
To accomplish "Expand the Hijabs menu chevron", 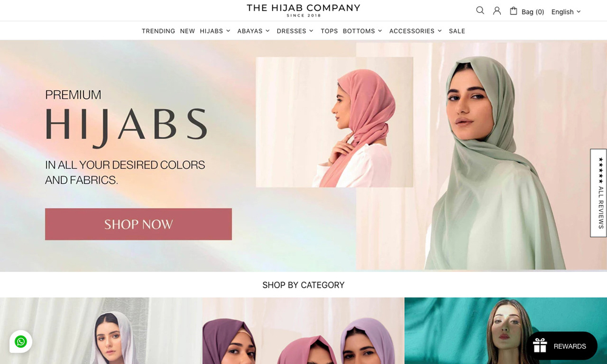I will [x=228, y=31].
